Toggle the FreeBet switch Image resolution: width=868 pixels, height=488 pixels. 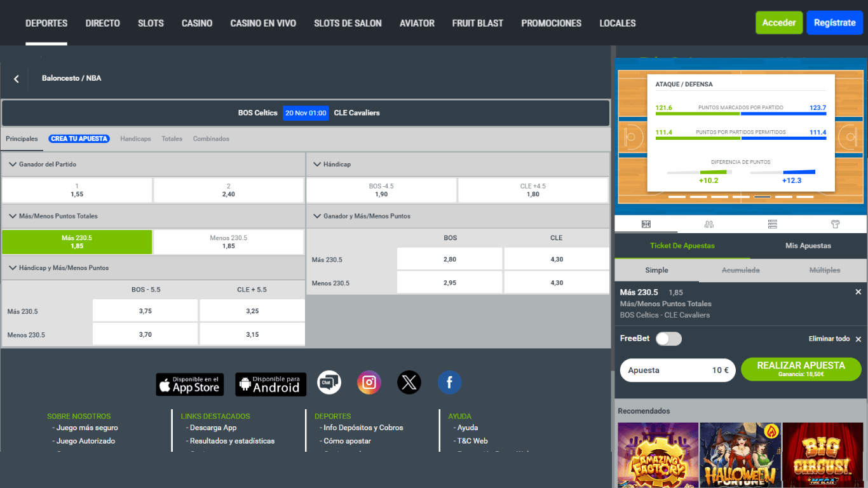(668, 339)
